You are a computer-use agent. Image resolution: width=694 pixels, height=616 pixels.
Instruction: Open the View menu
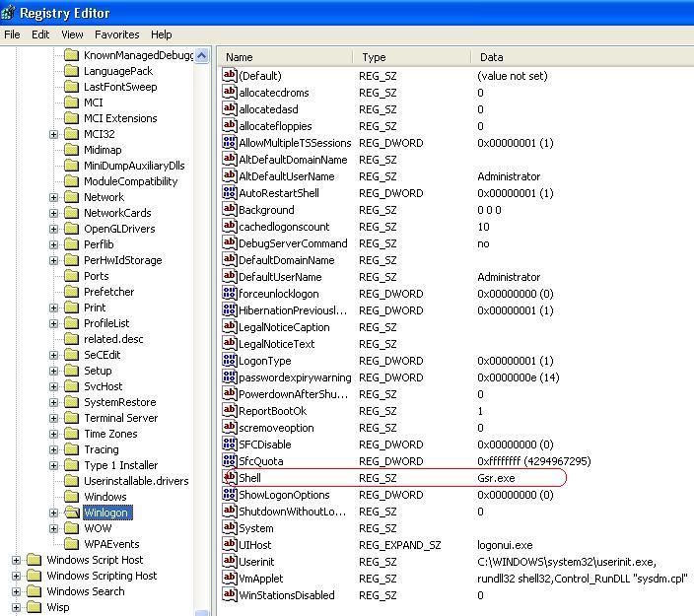tap(72, 34)
